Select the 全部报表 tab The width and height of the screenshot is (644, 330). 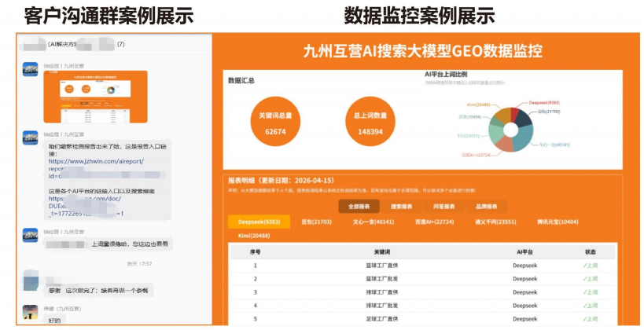pyautogui.click(x=359, y=207)
